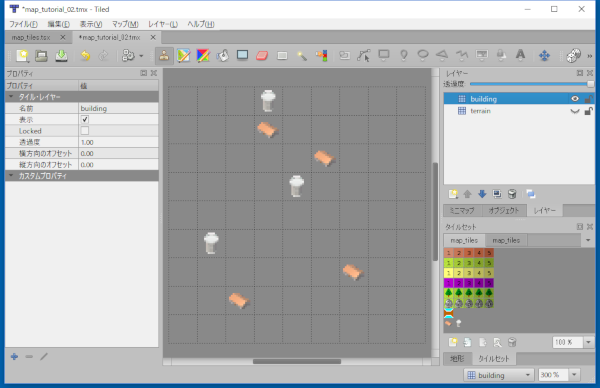
Task: Switch to the ミニマップ tab
Action: point(462,210)
